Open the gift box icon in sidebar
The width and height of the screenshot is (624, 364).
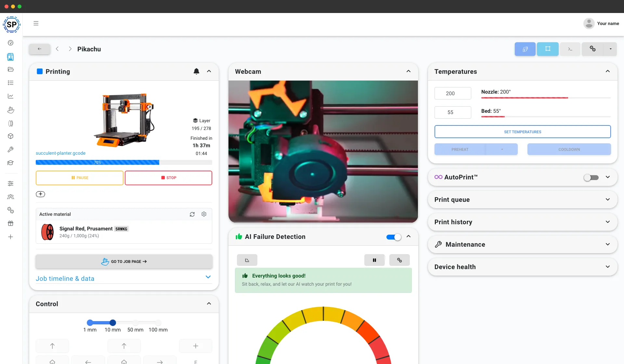point(10,224)
